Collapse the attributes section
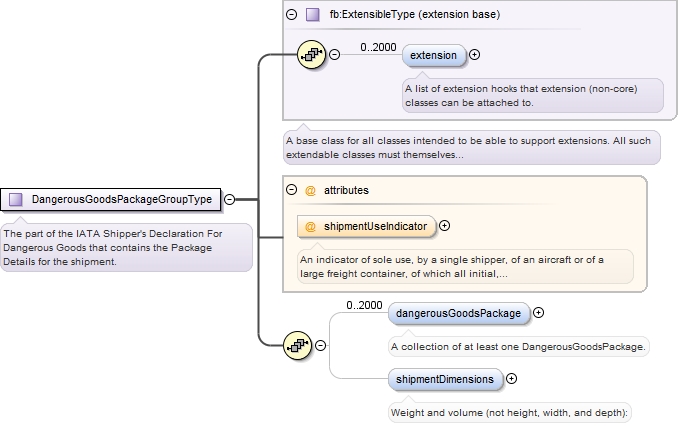Screen dimensions: 679x426 point(292,189)
